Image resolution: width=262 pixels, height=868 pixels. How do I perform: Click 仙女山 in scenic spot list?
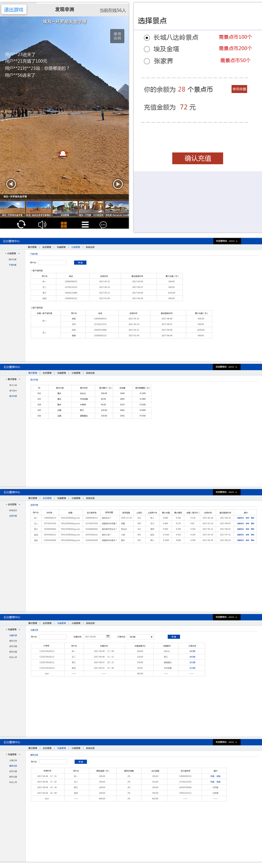coord(83,394)
